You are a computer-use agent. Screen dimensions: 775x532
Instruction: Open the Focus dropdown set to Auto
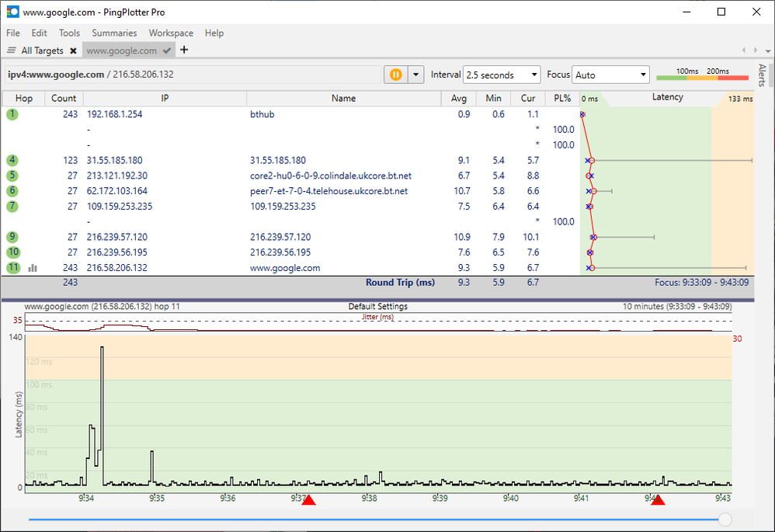click(x=610, y=75)
